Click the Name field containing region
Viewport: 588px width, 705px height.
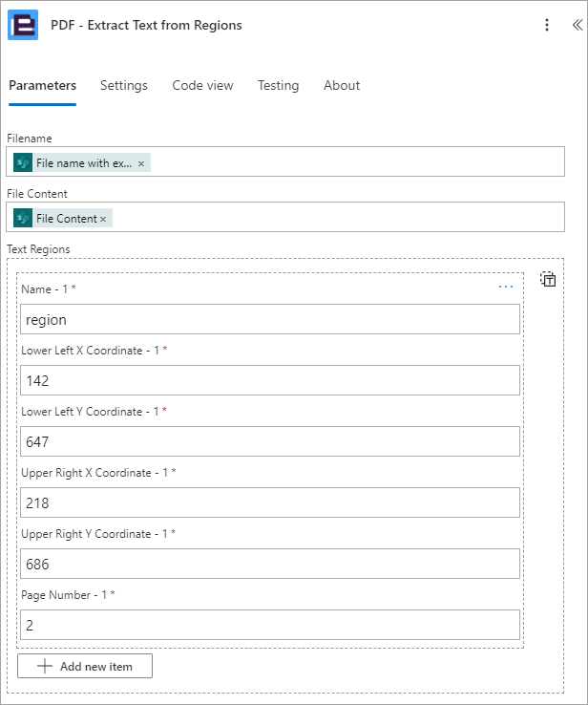pyautogui.click(x=270, y=319)
